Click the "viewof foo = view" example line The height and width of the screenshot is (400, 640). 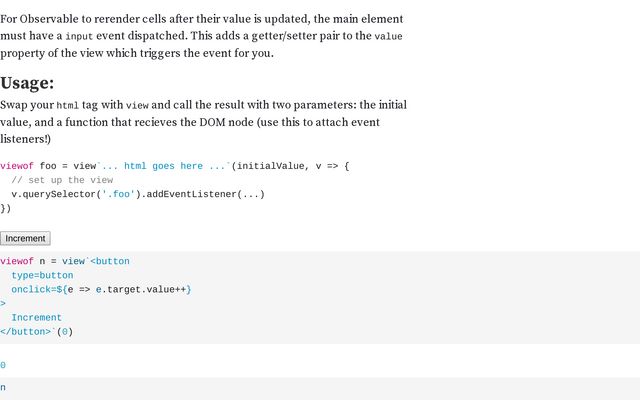(x=175, y=166)
